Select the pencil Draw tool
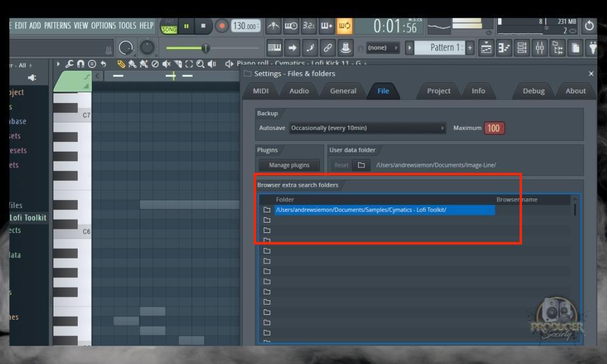Screen dimensions: 607x364 (x=121, y=64)
